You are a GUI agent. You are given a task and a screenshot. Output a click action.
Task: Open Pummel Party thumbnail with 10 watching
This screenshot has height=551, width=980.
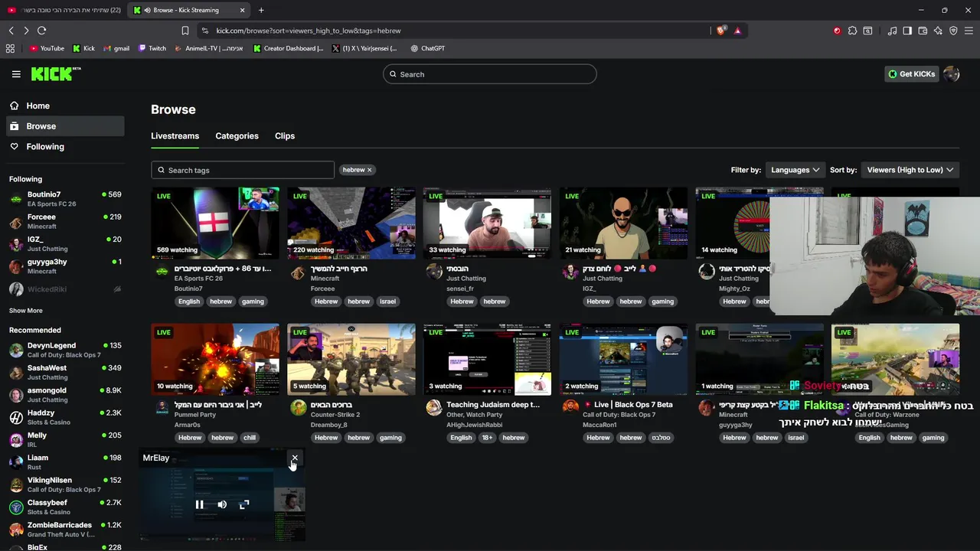point(215,359)
